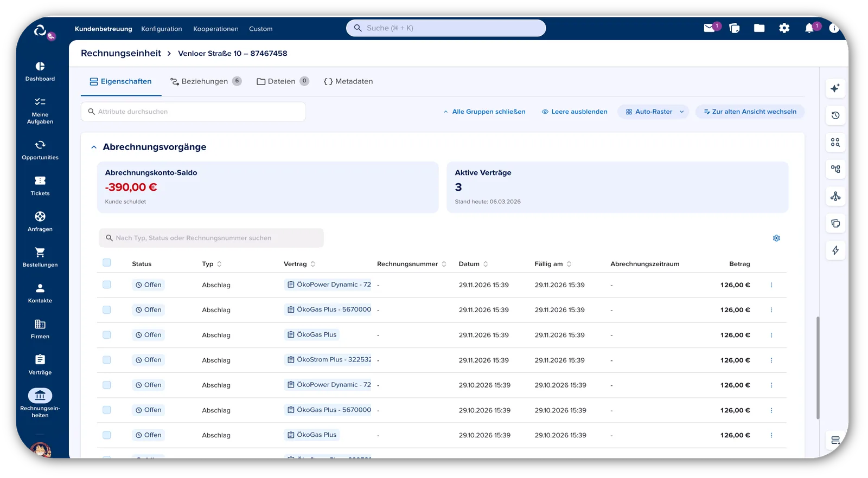Open row menu for ÖkoStrom Plus row
The height and width of the screenshot is (478, 868).
[771, 360]
